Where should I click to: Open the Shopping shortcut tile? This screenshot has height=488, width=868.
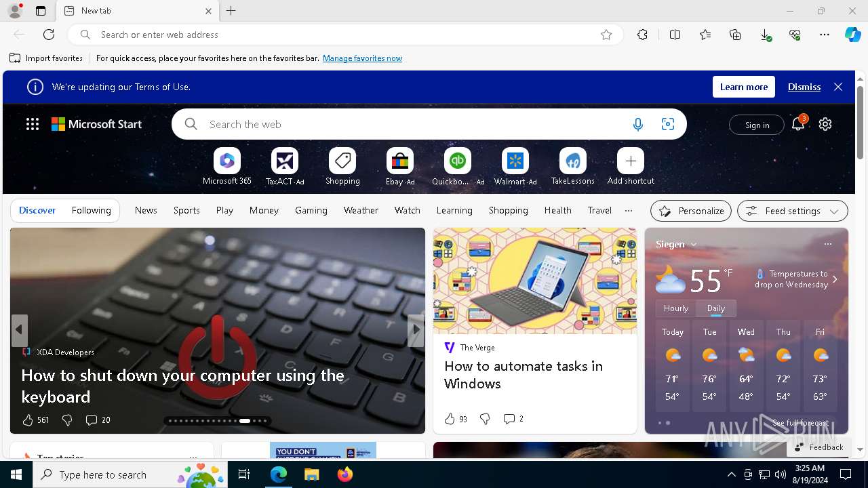(342, 161)
